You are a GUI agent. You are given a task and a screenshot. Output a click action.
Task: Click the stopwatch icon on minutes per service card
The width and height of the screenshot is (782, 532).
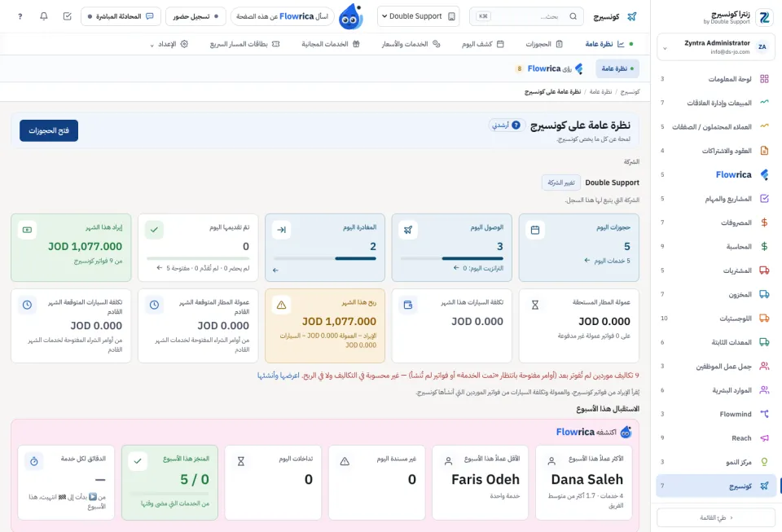34,461
